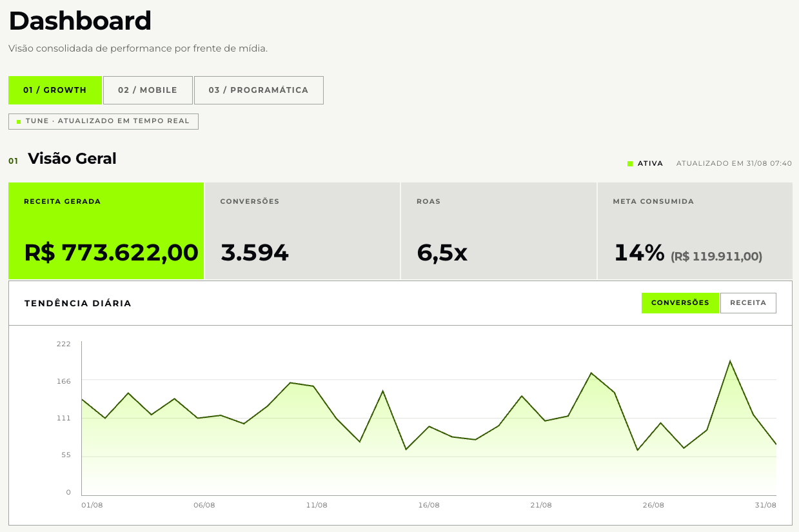Image resolution: width=799 pixels, height=532 pixels.
Task: Click the TUNE atualizado em tempo real badge
Action: pyautogui.click(x=103, y=121)
